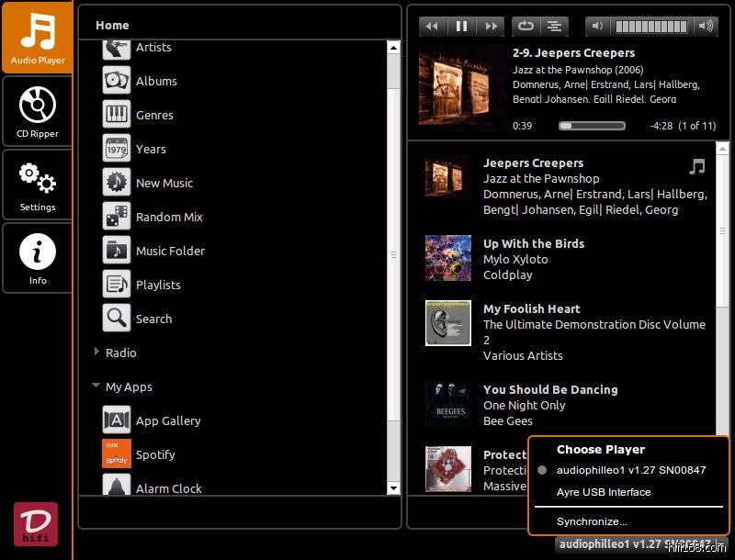The width and height of the screenshot is (735, 560).
Task: Go back to the previous track
Action: point(432,27)
